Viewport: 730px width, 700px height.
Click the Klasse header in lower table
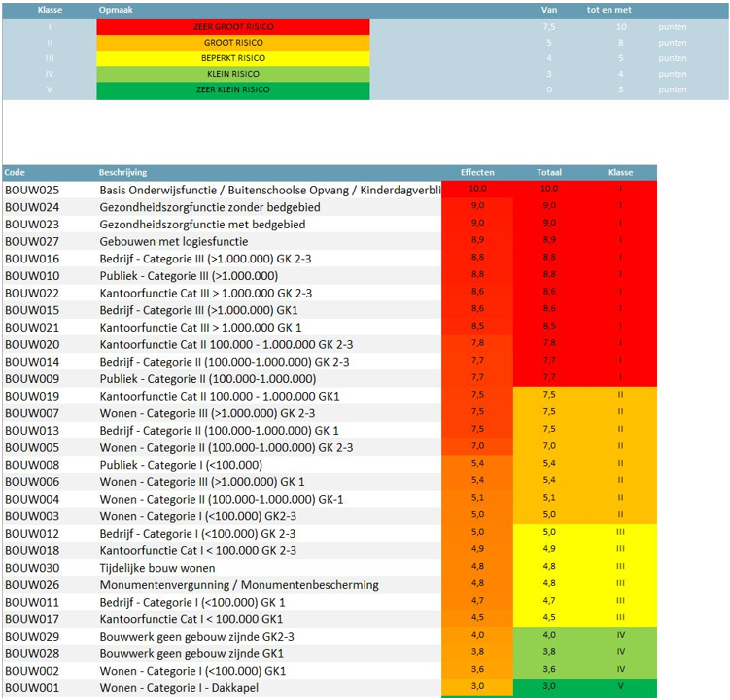pyautogui.click(x=620, y=172)
